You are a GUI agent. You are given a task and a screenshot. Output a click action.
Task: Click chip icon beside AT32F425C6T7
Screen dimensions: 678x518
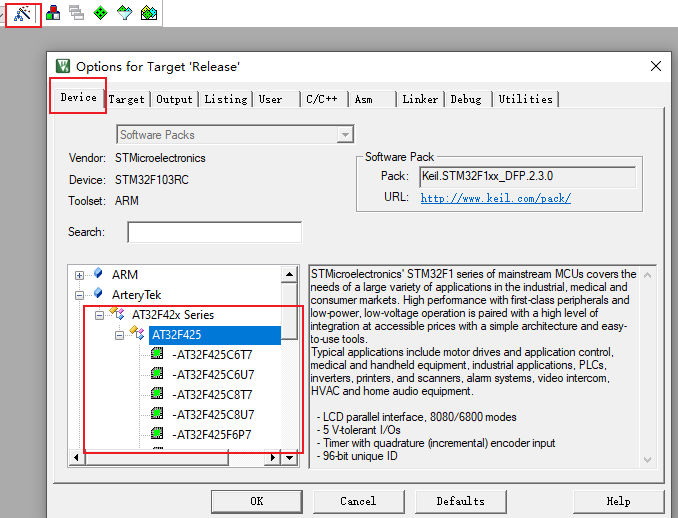pyautogui.click(x=157, y=354)
